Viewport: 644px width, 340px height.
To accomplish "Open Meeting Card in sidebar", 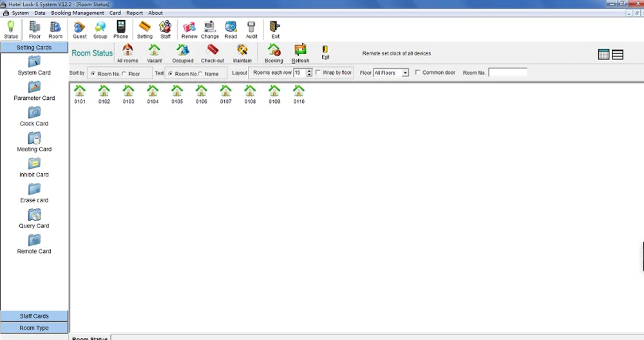I will [34, 142].
